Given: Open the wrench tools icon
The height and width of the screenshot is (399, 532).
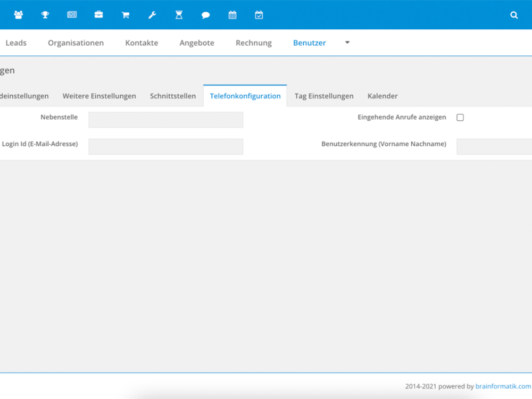Looking at the screenshot, I should pos(152,15).
